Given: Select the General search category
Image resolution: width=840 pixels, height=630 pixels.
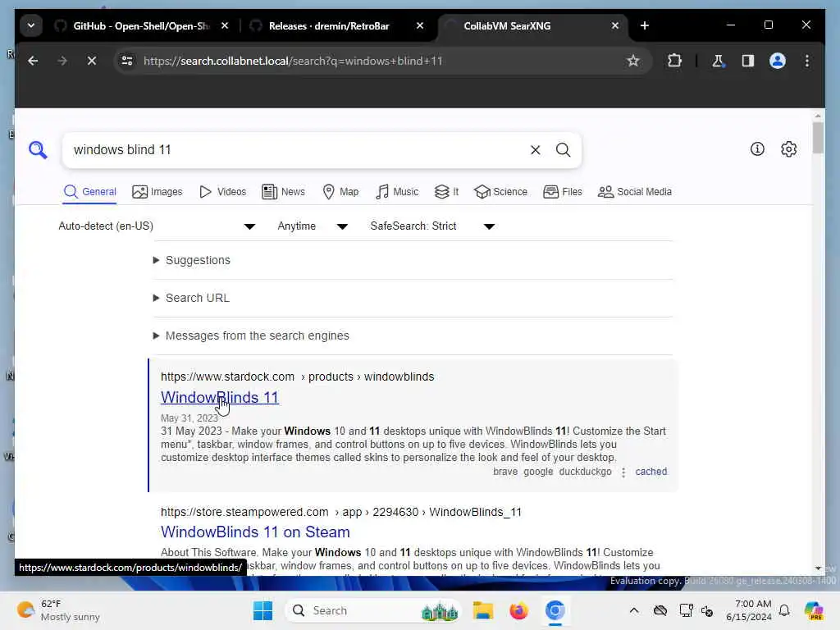Looking at the screenshot, I should pyautogui.click(x=89, y=192).
